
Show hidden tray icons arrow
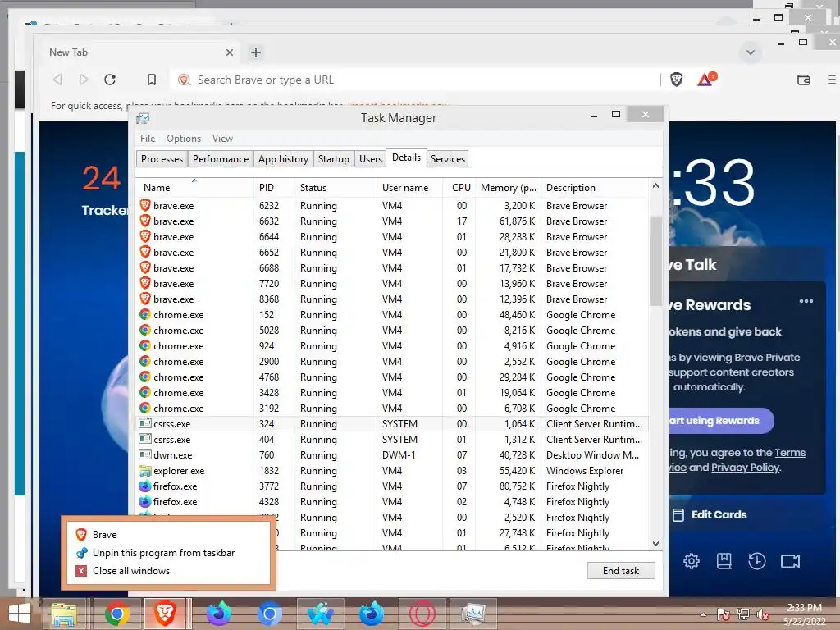[703, 614]
